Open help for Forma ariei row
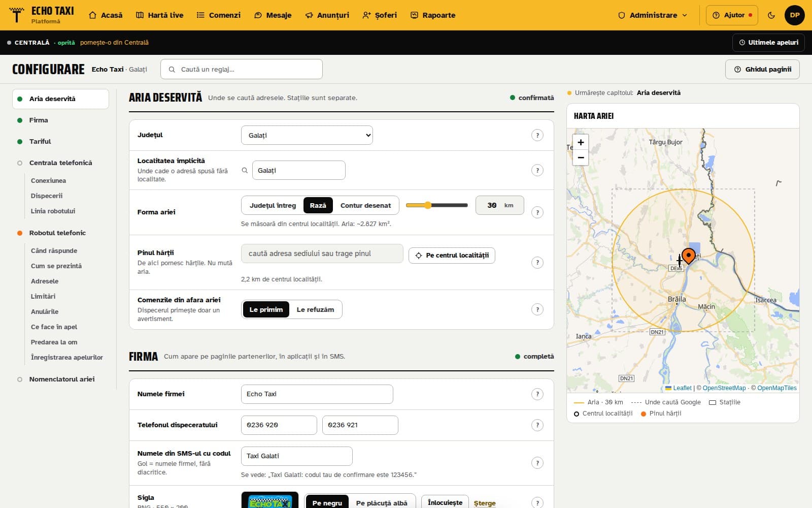 [x=537, y=212]
